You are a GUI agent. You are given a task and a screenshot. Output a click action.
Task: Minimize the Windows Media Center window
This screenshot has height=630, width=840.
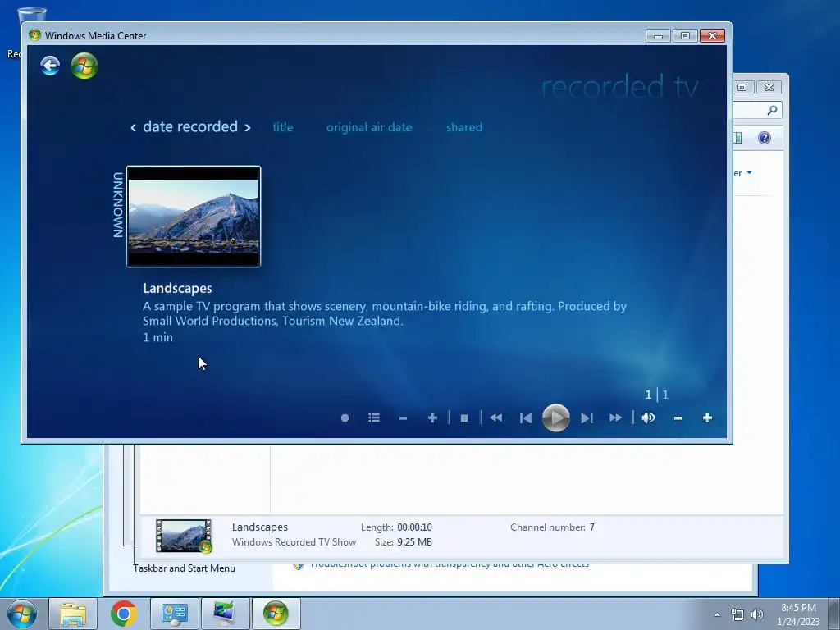click(x=659, y=36)
